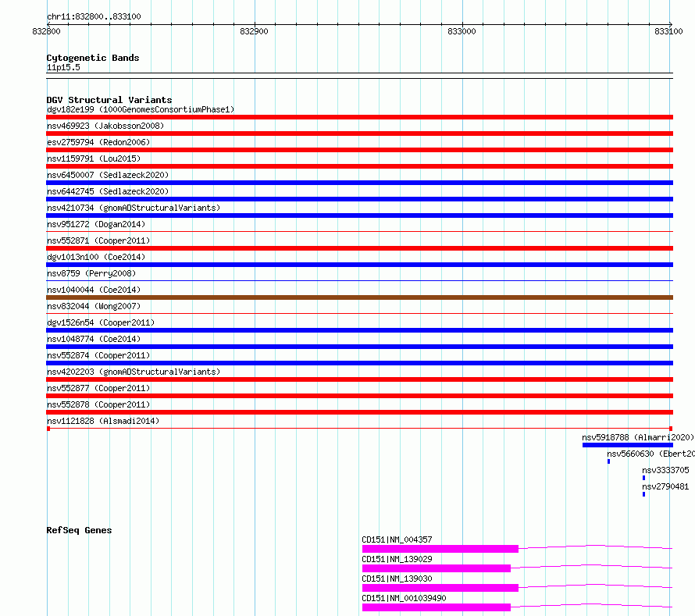
Task: Click the magenta exon bar of NM_001039490
Action: [x=437, y=607]
